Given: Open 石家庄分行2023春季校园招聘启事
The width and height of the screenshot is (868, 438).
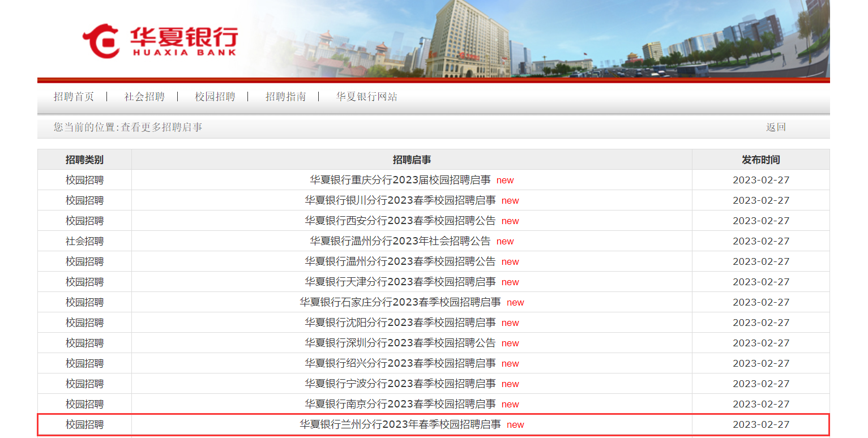Looking at the screenshot, I should coord(400,302).
